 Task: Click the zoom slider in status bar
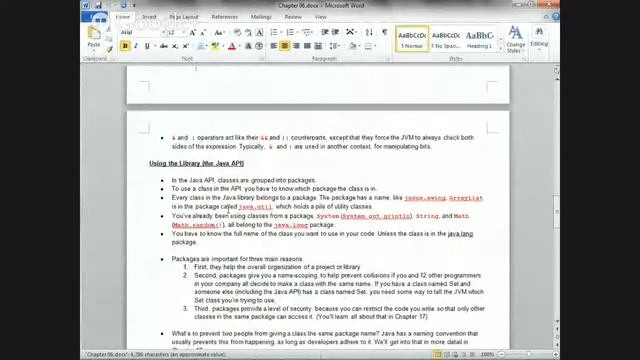click(529, 355)
